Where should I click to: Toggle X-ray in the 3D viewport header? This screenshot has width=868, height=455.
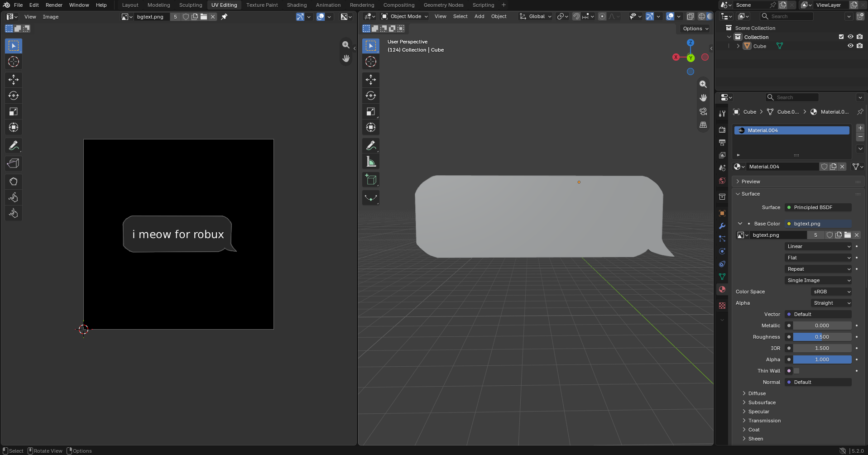tap(691, 16)
